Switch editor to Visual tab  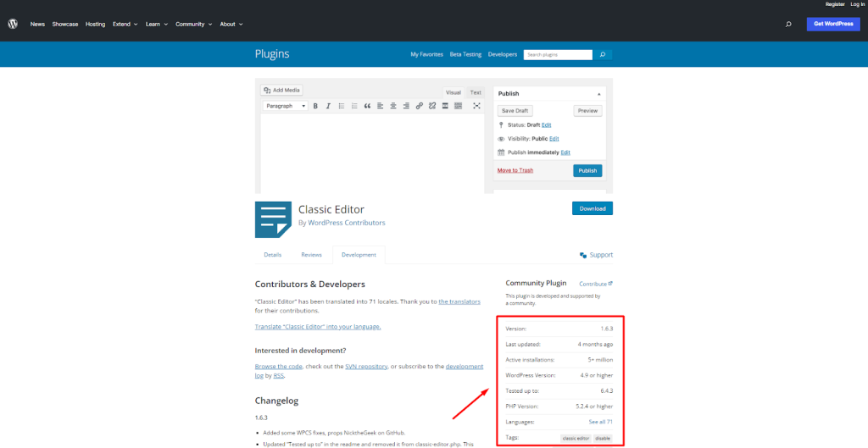click(453, 92)
